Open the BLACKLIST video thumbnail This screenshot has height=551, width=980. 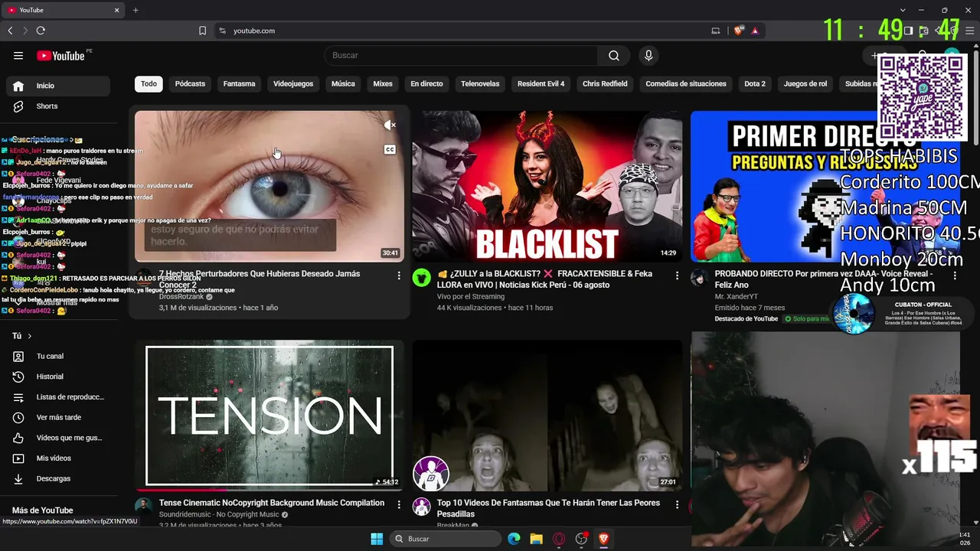[547, 186]
